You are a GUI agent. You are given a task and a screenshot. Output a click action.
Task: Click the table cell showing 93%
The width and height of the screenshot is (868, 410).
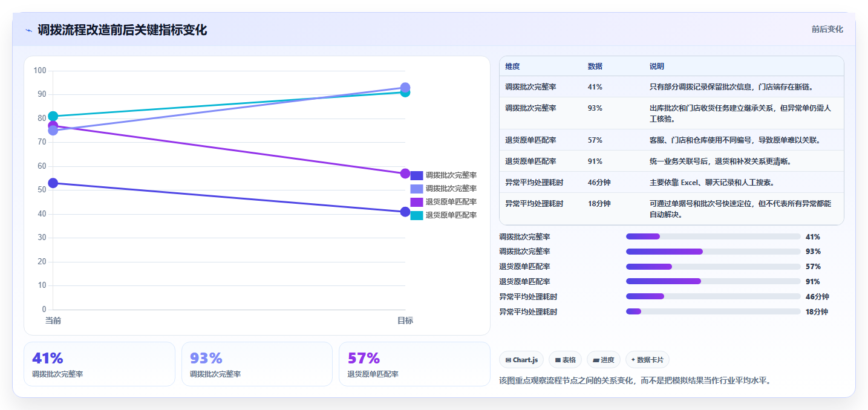pyautogui.click(x=595, y=108)
